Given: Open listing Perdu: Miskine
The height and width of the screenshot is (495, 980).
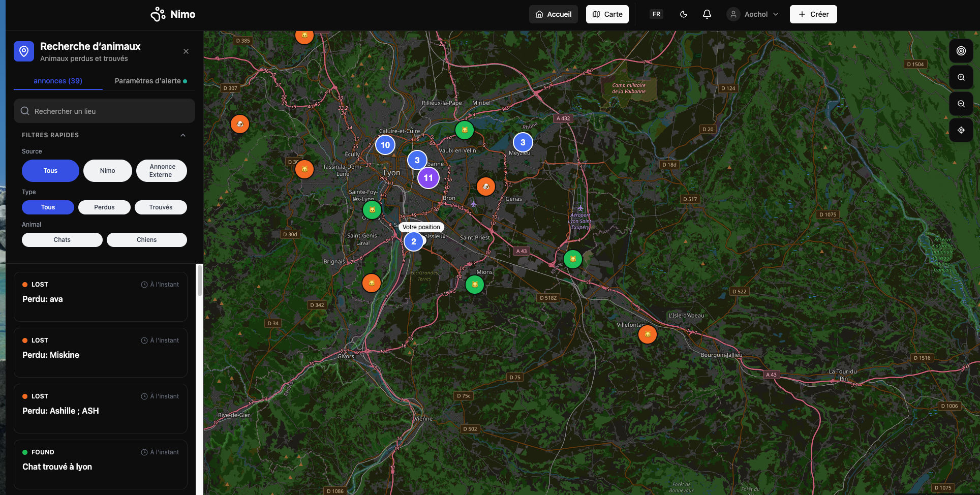Looking at the screenshot, I should [101, 353].
